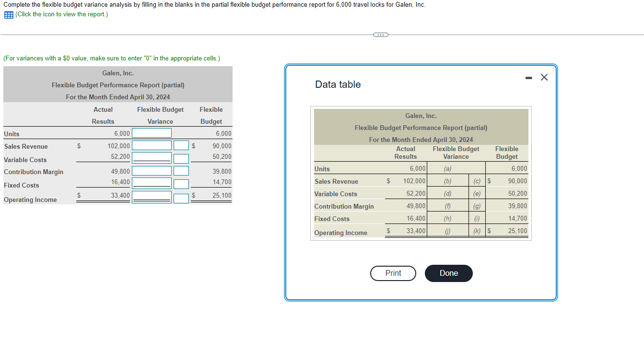Click the 25,100 flexible budget value in left report
644x353 pixels.
222,196
